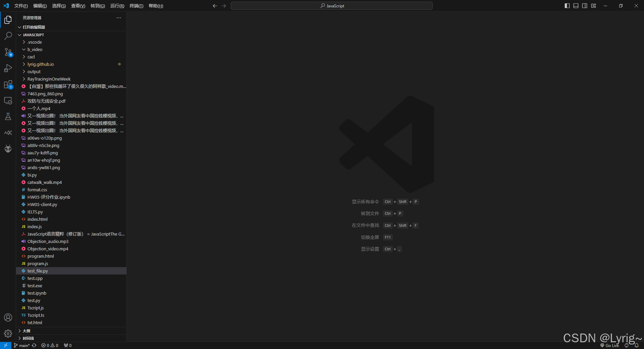This screenshot has height=349, width=644.
Task: Open the Search view icon
Action: click(x=8, y=36)
